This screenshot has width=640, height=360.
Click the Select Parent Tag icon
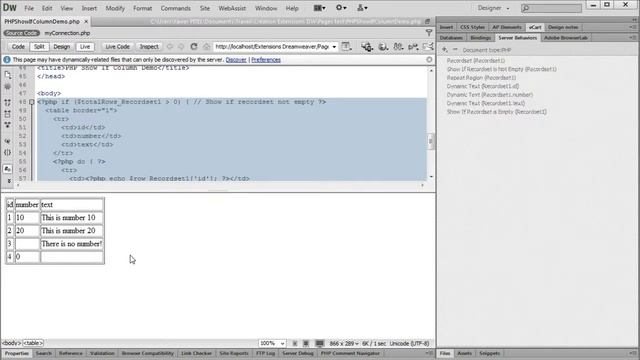tap(7, 141)
